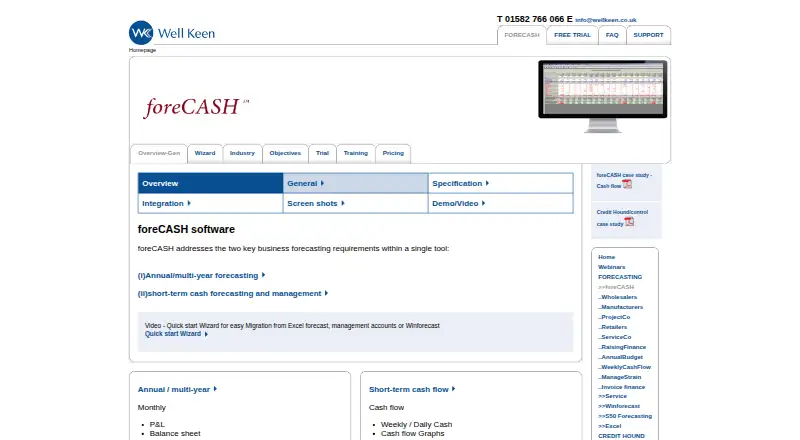
Task: Click the Homepage breadcrumb link
Action: 142,50
